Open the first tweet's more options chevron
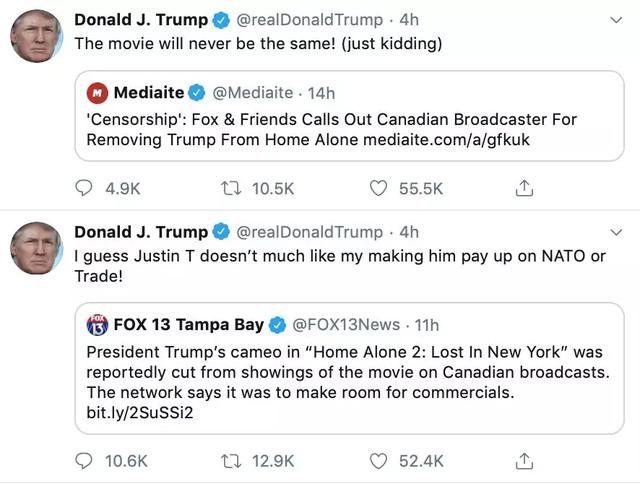The width and height of the screenshot is (640, 484). coord(615,20)
